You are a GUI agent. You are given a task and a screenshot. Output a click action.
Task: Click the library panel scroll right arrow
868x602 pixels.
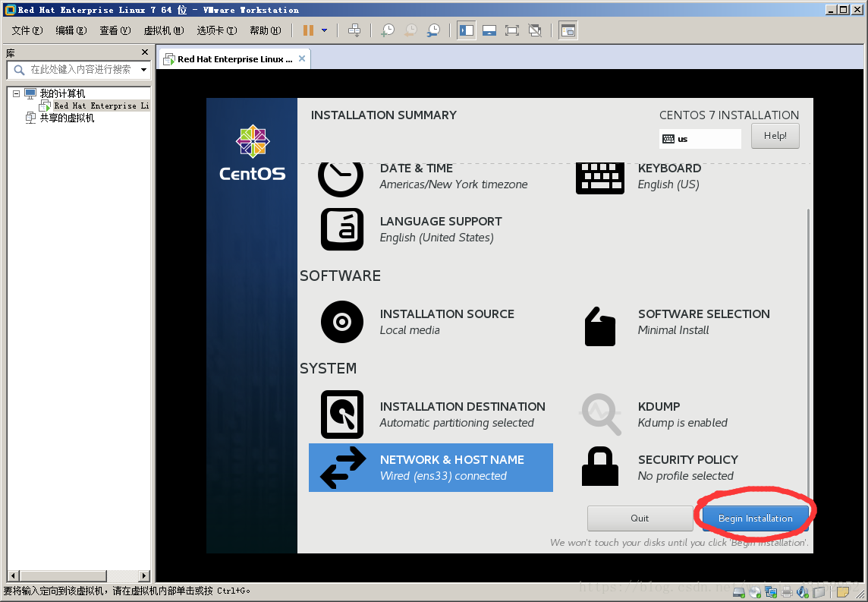click(144, 576)
